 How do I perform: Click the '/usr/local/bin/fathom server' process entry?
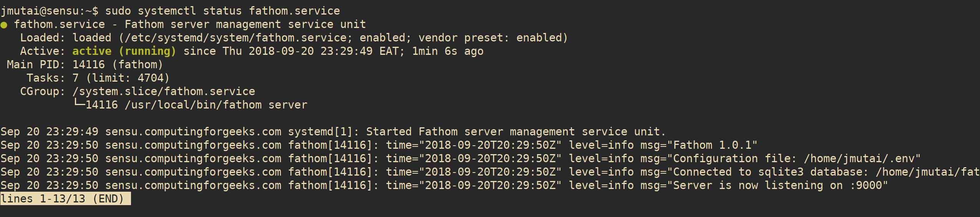click(x=216, y=105)
